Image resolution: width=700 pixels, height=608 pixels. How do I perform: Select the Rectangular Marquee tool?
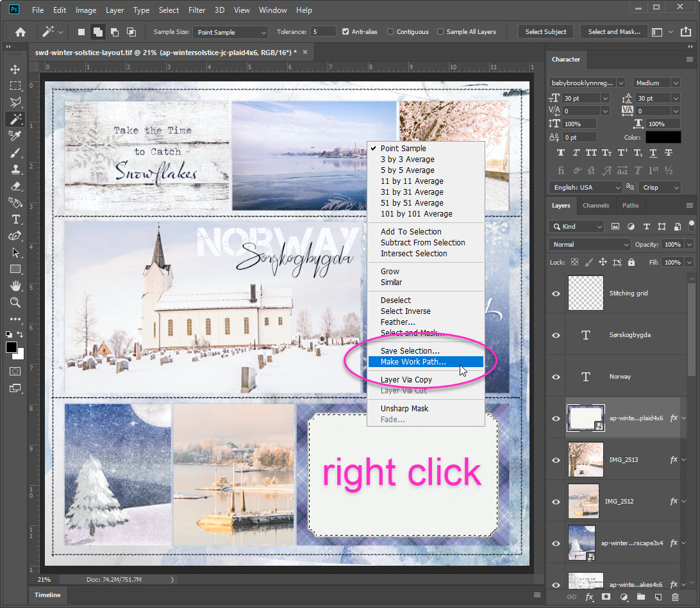point(15,86)
